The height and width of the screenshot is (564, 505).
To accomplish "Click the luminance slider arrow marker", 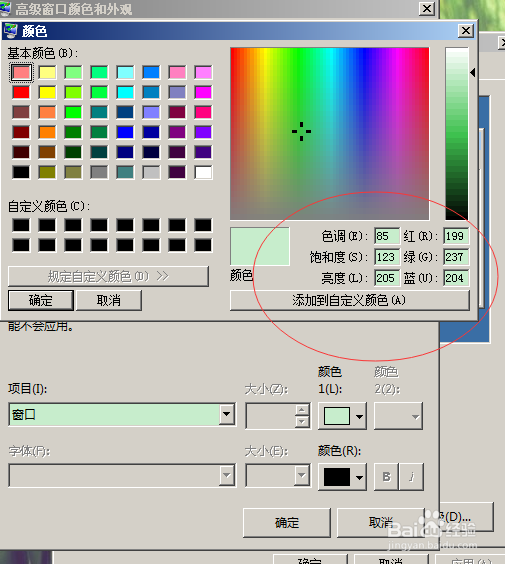I will tap(473, 73).
